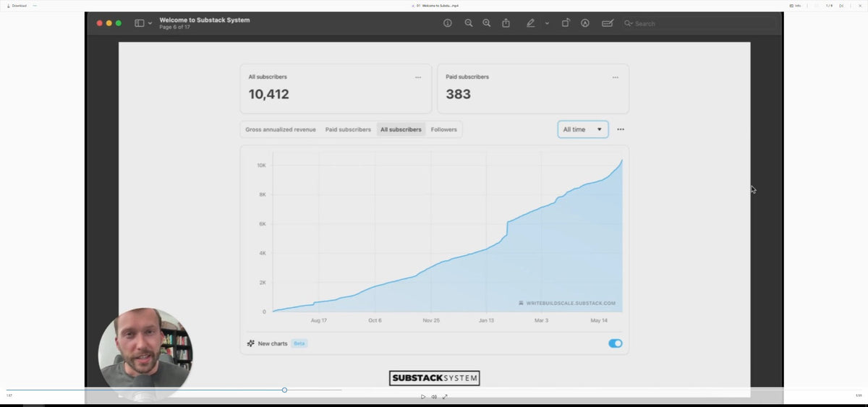
Task: Click the rotate page icon
Action: click(x=566, y=23)
